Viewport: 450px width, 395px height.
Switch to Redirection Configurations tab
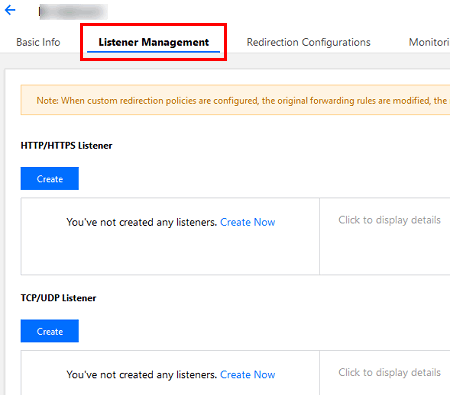pos(308,42)
